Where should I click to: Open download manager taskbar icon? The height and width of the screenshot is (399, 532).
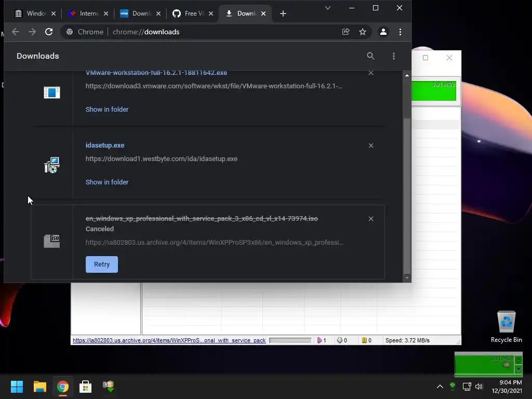pyautogui.click(x=109, y=387)
